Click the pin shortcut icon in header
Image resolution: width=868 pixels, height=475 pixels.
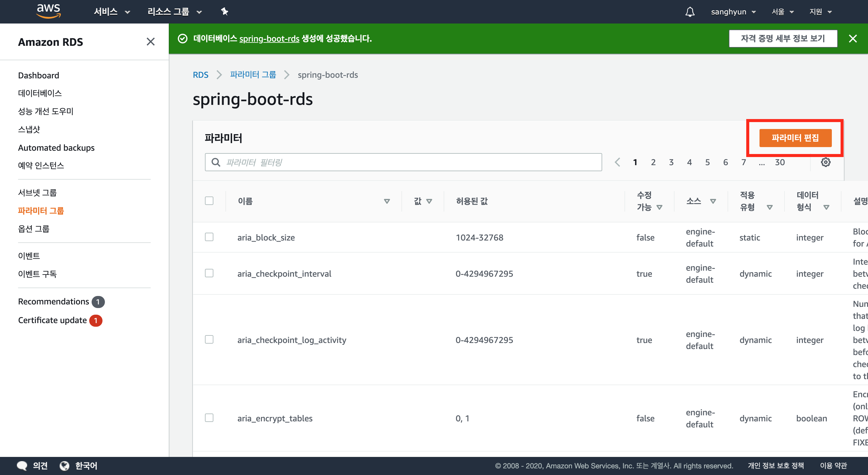[225, 12]
